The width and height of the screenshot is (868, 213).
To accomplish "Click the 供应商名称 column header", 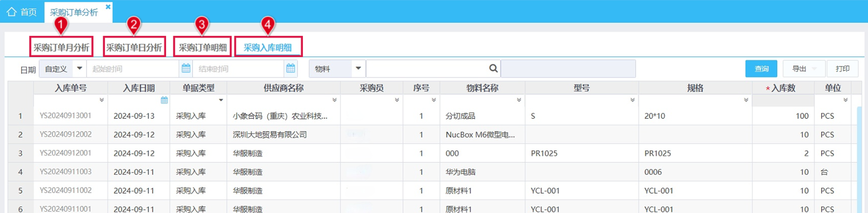I will coord(283,88).
